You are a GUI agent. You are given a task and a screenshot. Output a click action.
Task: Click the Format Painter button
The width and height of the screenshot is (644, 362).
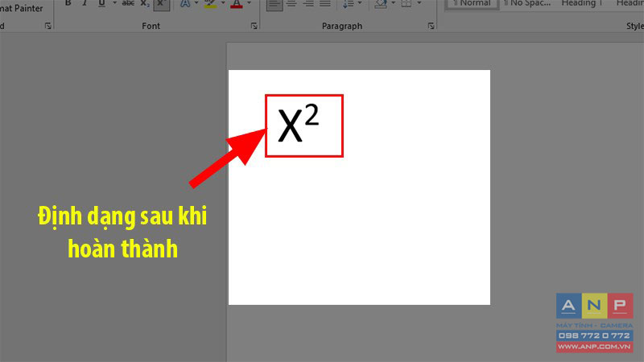22,8
